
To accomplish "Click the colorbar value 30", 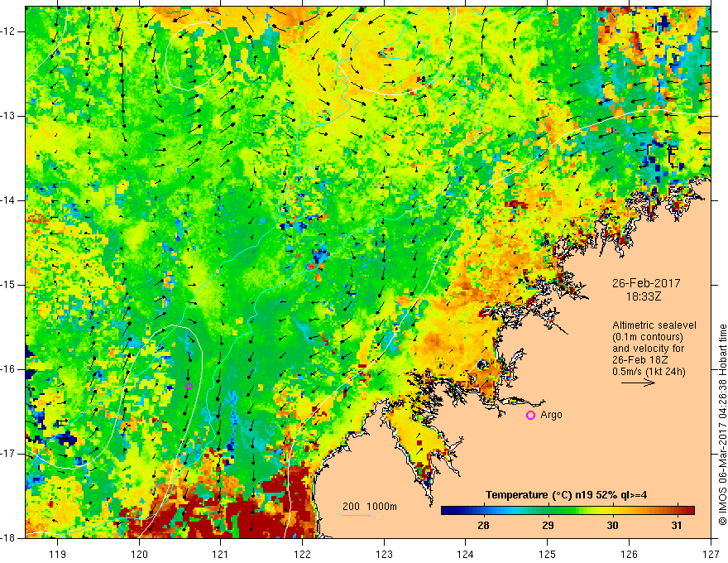I will point(612,526).
